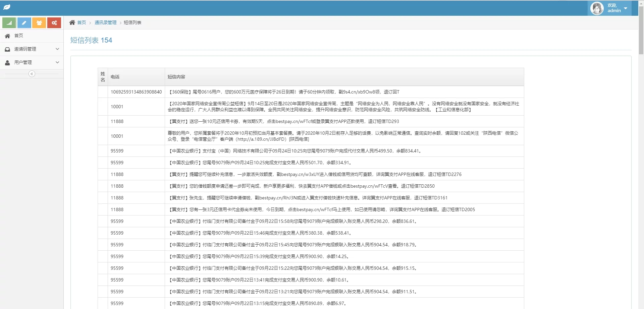Click the 邀请码管理 inbox icon

coord(7,49)
